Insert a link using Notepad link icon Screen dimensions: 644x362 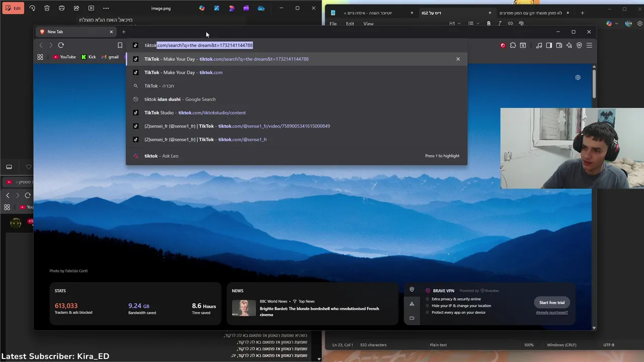pyautogui.click(x=510, y=24)
